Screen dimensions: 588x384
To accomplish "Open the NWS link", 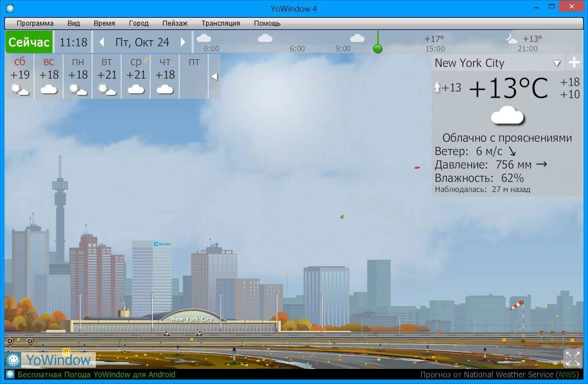I will [568, 375].
